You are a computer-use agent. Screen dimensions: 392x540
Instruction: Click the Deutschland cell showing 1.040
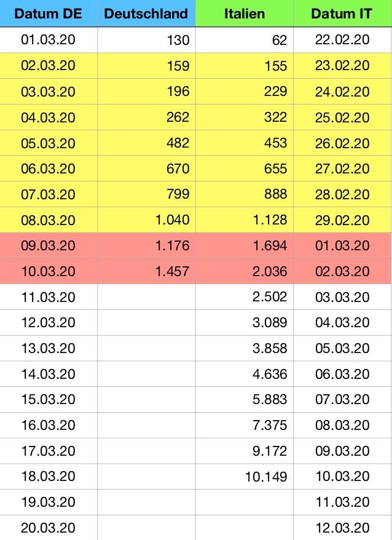click(146, 220)
